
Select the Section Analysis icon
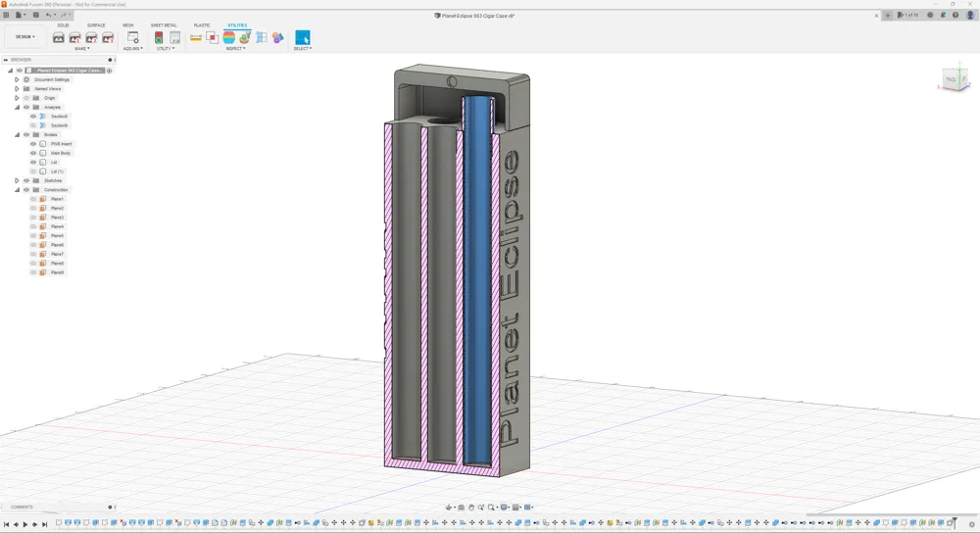click(x=262, y=38)
